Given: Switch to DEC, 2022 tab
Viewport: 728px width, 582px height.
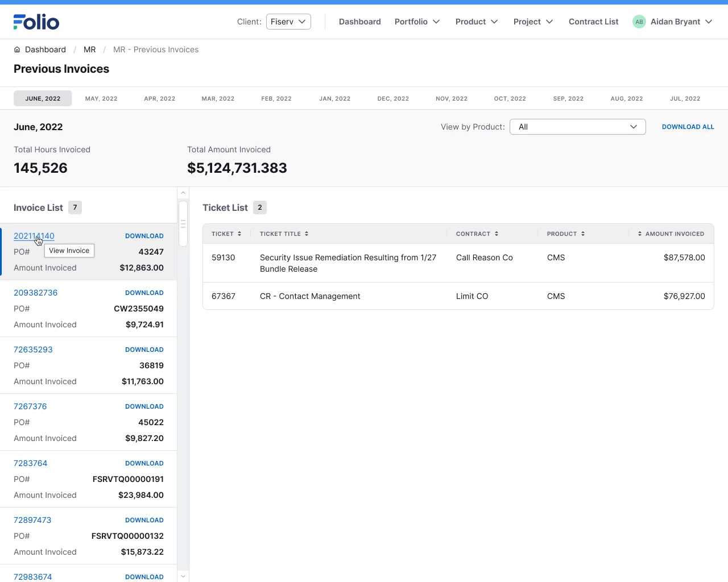Looking at the screenshot, I should 393,98.
